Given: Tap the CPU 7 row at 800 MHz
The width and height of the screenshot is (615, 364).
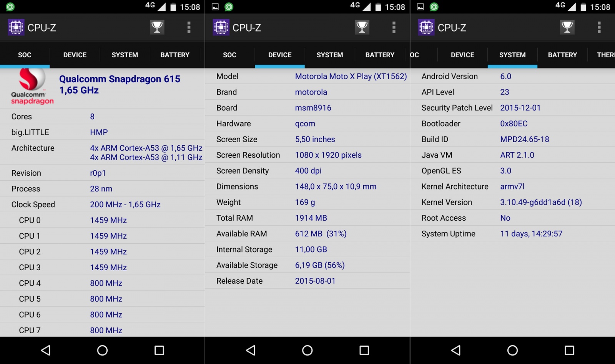Looking at the screenshot, I should [x=102, y=330].
